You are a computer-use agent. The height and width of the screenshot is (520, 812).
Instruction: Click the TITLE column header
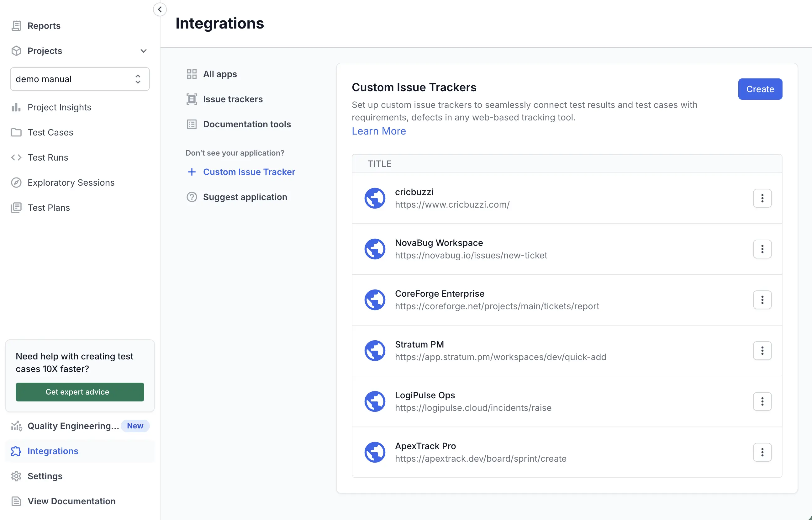click(379, 164)
